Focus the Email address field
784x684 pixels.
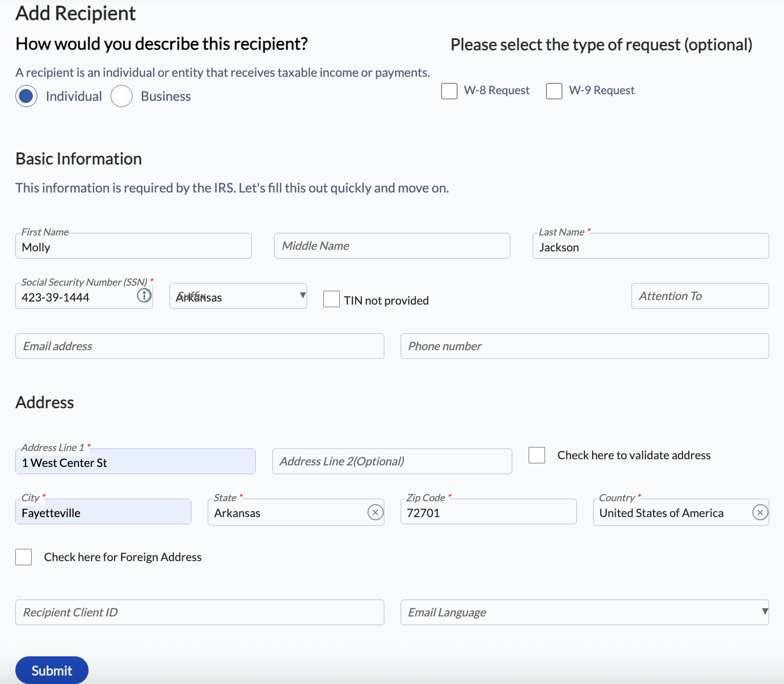[200, 347]
